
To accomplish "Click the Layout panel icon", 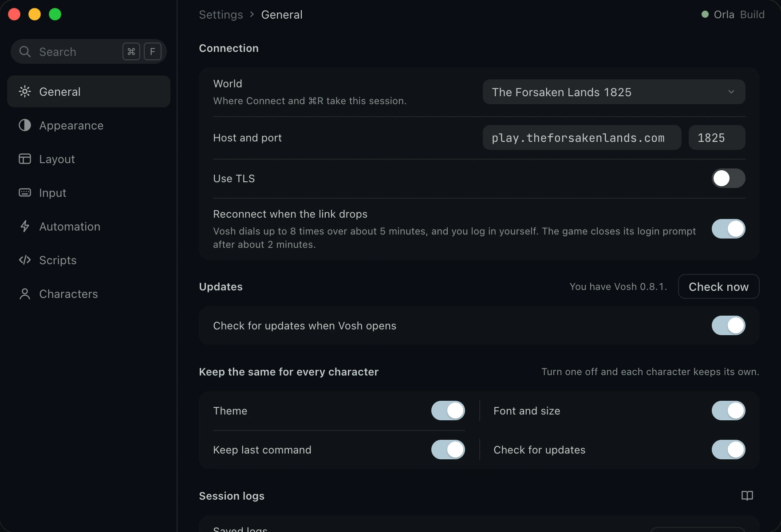I will click(x=25, y=159).
